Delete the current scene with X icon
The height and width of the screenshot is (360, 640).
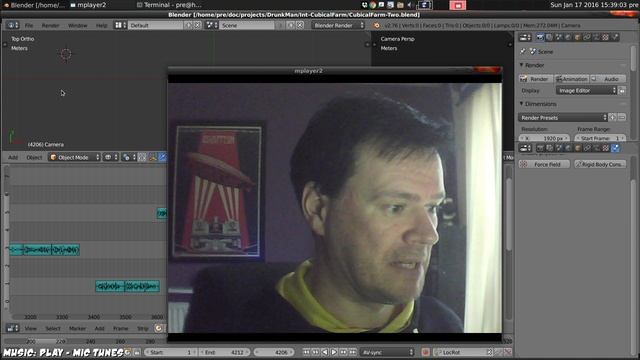pos(300,25)
